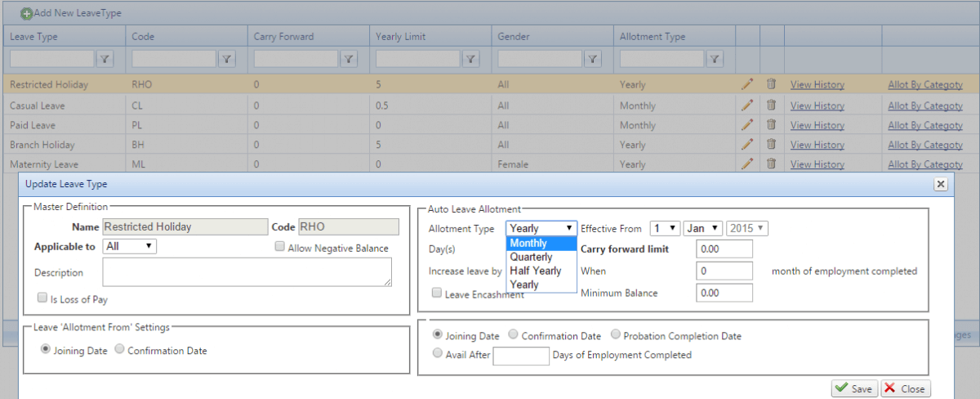Open filter icon for Carry Forward column

click(x=349, y=59)
